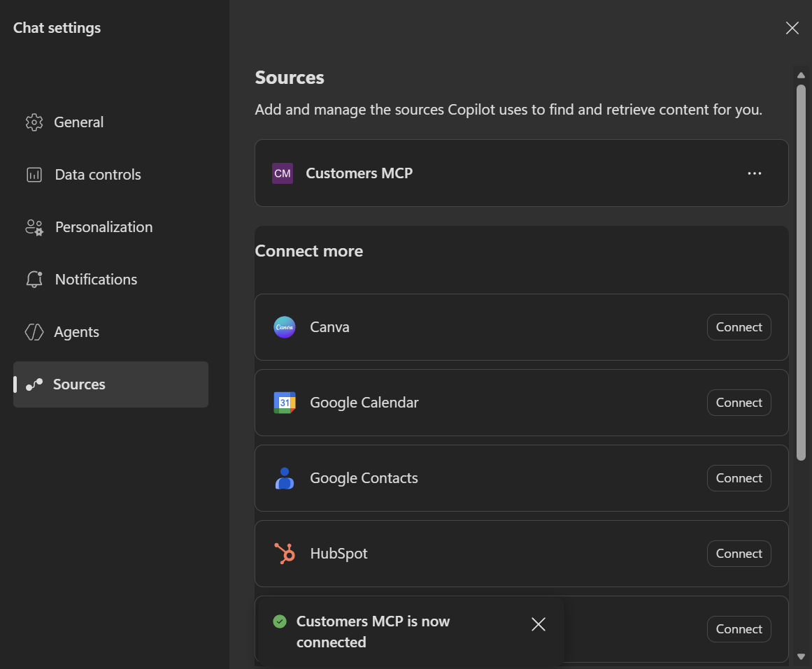This screenshot has width=812, height=669.
Task: Select the Data controls chart icon
Action: (x=34, y=175)
